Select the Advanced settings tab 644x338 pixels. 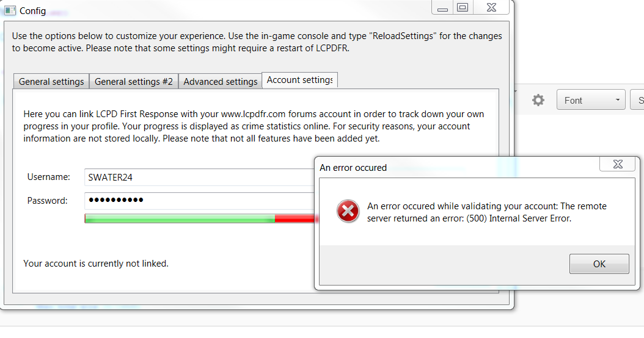(221, 81)
